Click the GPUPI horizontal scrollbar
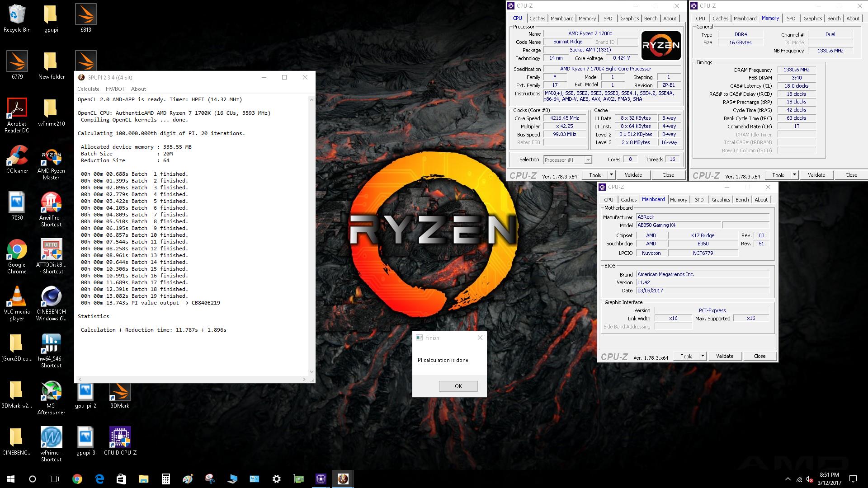The width and height of the screenshot is (868, 488). coord(192,380)
